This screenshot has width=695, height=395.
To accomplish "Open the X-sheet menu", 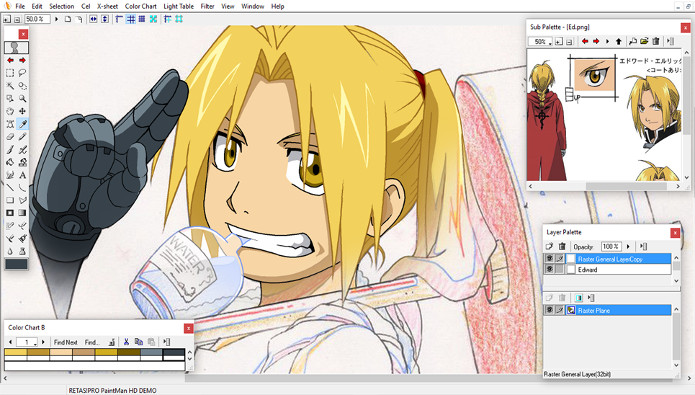I will click(x=108, y=6).
